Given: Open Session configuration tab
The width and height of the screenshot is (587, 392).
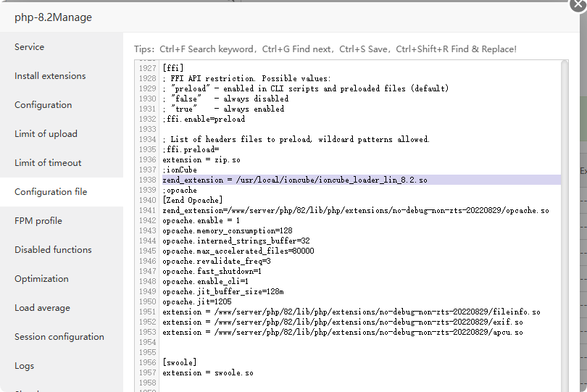Looking at the screenshot, I should (x=59, y=337).
